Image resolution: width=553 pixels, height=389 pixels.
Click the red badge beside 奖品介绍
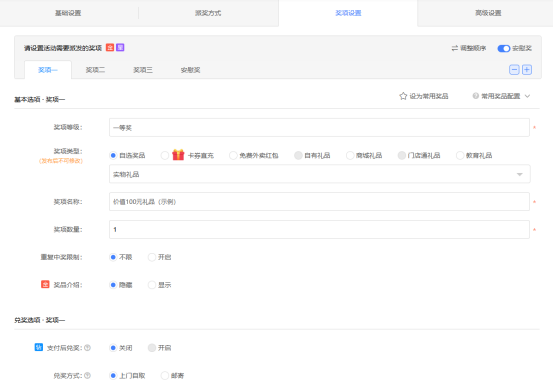click(x=45, y=284)
